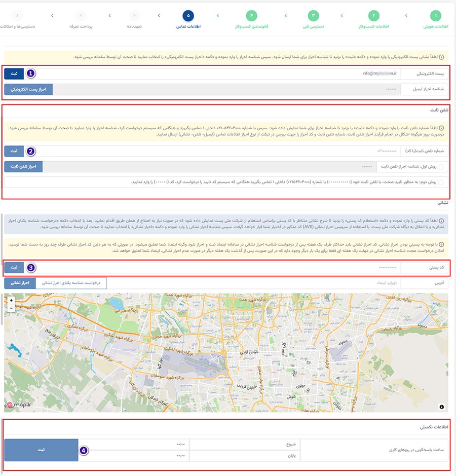
Task: Click info icon in landline notice banner
Action: [442, 128]
